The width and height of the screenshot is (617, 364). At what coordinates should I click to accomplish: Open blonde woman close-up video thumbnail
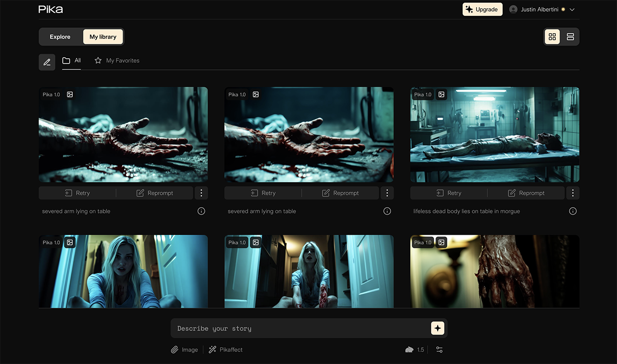123,271
